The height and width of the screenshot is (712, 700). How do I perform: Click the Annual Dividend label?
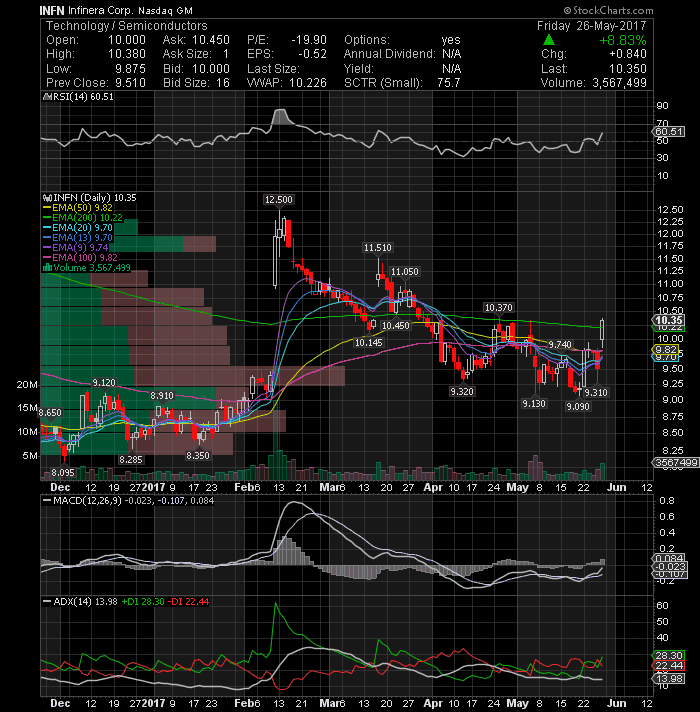[x=389, y=54]
